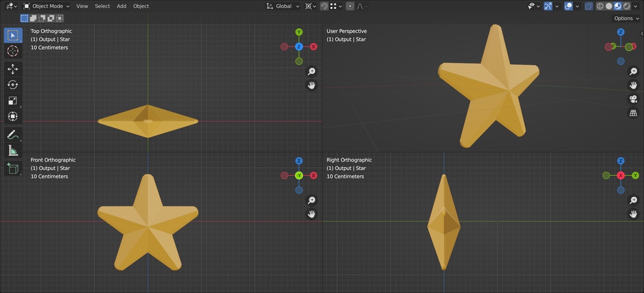Open the View menu
The width and height of the screenshot is (644, 293).
(82, 6)
